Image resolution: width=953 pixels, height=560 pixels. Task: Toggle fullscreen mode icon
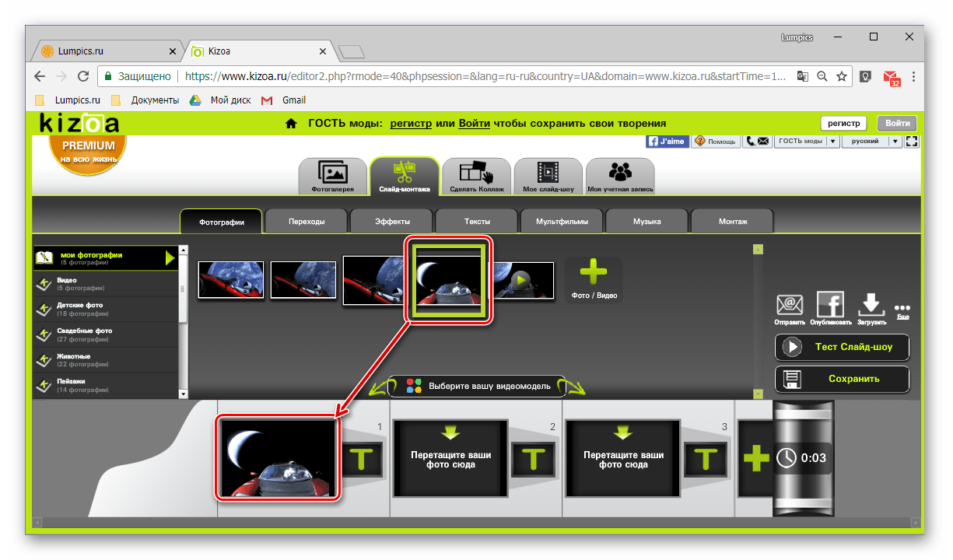tap(913, 142)
